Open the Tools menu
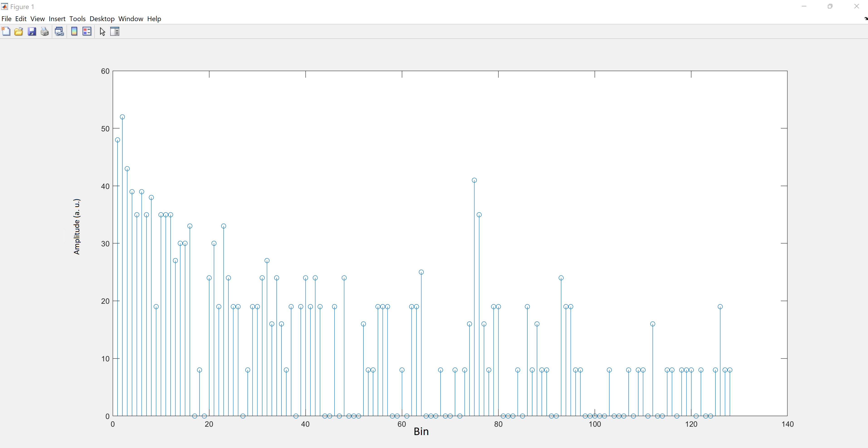Viewport: 868px width, 448px height. [78, 19]
